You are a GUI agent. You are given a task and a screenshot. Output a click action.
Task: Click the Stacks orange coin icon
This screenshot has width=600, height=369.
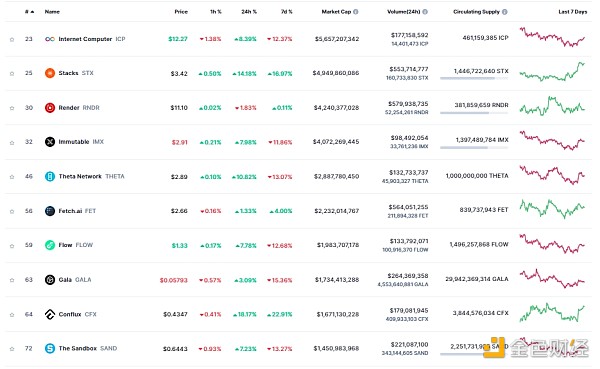pyautogui.click(x=50, y=73)
